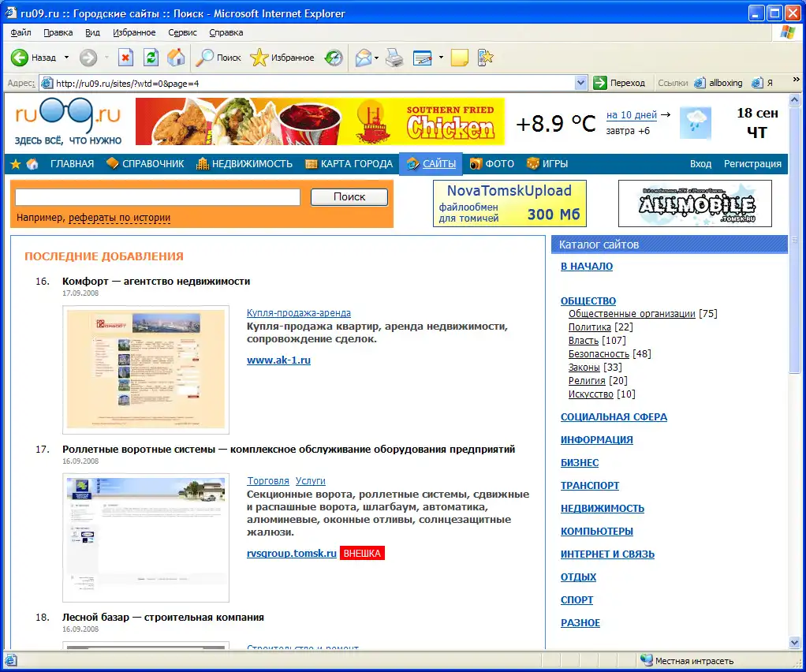Screen dimensions: 806x672
Task: Open the address bar dropdown list
Action: point(581,83)
